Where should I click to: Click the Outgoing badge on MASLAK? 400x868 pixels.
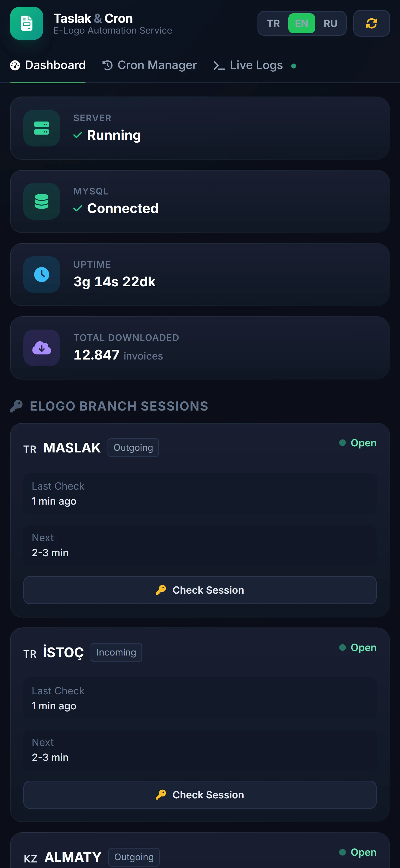click(133, 447)
